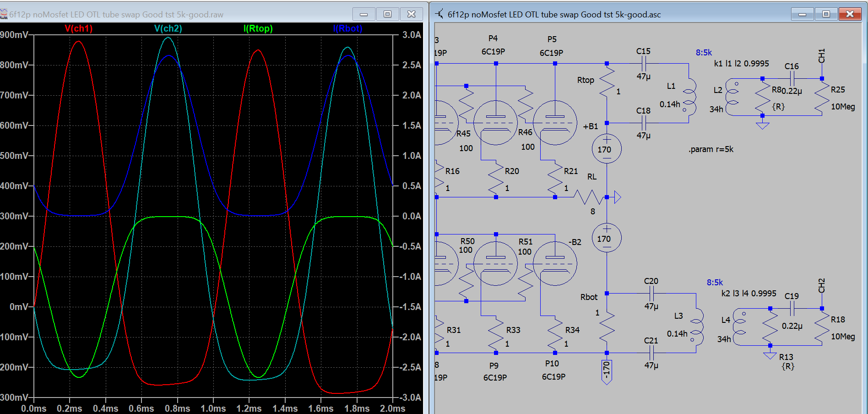868x414 pixels.
Task: Select the P5 6C19P tube symbol
Action: 555,123
